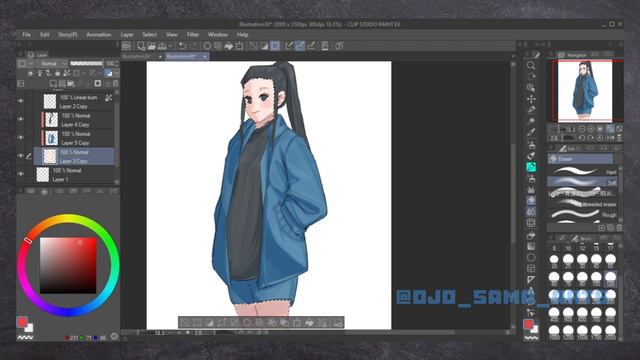
Task: Select the Layer 1 row
Action: click(x=74, y=174)
